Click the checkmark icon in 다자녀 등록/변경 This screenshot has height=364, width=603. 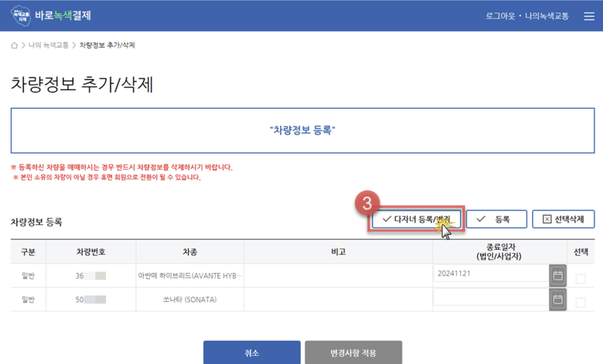pyautogui.click(x=387, y=218)
